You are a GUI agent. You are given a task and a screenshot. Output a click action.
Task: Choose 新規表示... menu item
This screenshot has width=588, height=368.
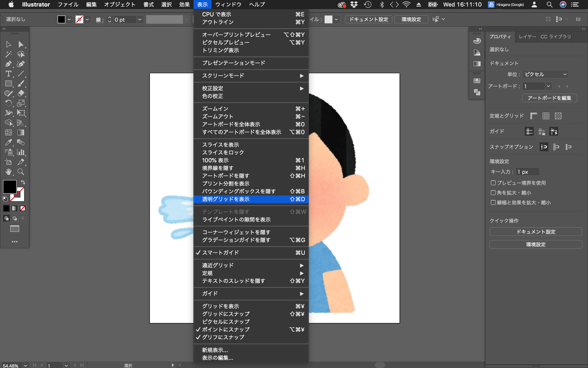click(251, 350)
